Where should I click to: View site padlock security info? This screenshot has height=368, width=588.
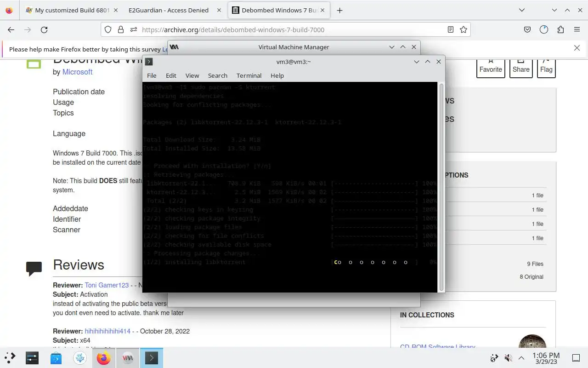[x=121, y=29]
